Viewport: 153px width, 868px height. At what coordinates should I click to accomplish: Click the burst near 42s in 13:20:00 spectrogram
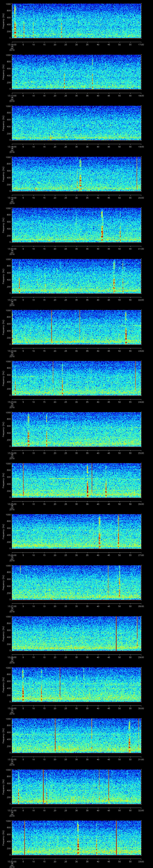coord(102,226)
